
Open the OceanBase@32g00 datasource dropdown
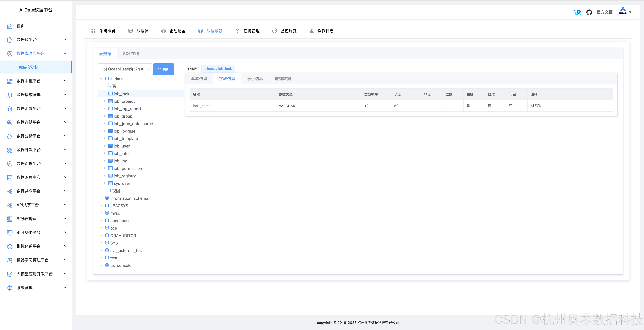click(x=125, y=69)
